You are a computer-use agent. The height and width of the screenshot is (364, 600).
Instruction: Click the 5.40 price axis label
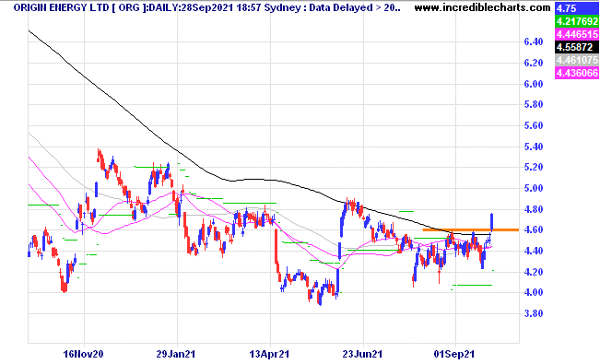pos(534,147)
